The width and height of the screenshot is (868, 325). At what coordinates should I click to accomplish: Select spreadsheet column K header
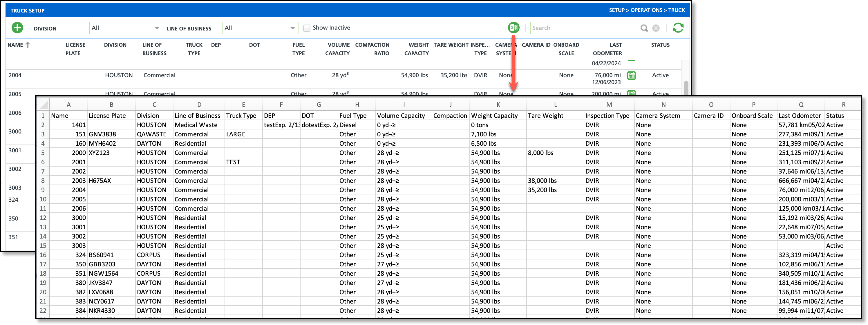coord(498,104)
